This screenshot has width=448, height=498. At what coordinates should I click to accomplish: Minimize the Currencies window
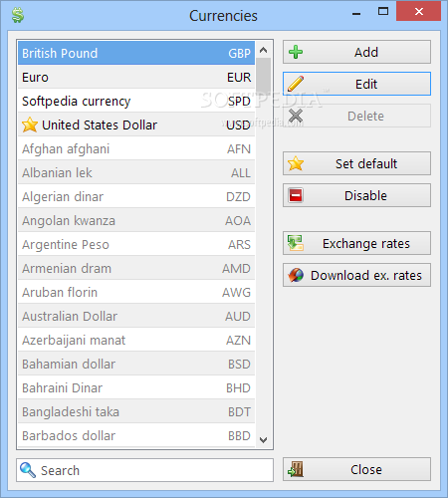[x=356, y=13]
